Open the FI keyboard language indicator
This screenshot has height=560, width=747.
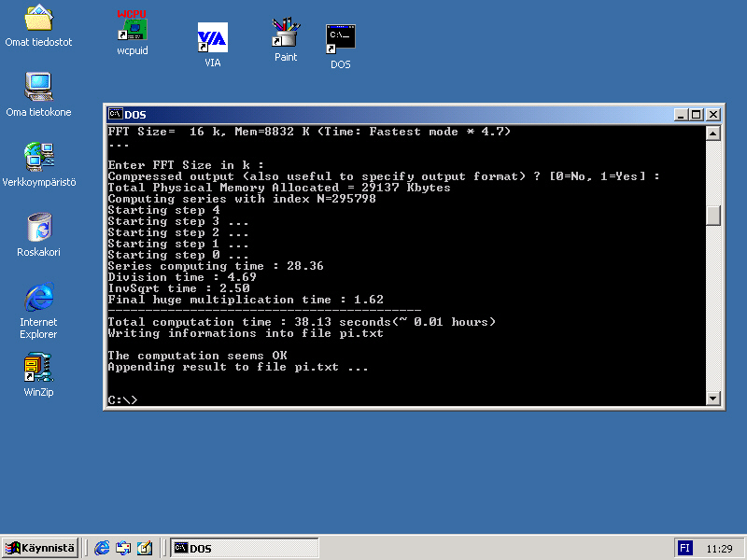[x=684, y=548]
